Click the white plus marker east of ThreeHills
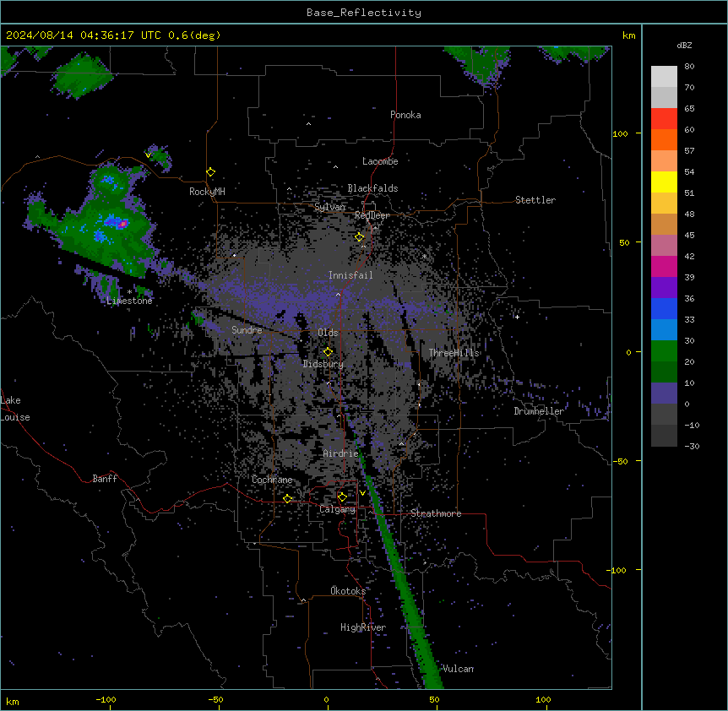The width and height of the screenshot is (728, 711). coord(517,317)
